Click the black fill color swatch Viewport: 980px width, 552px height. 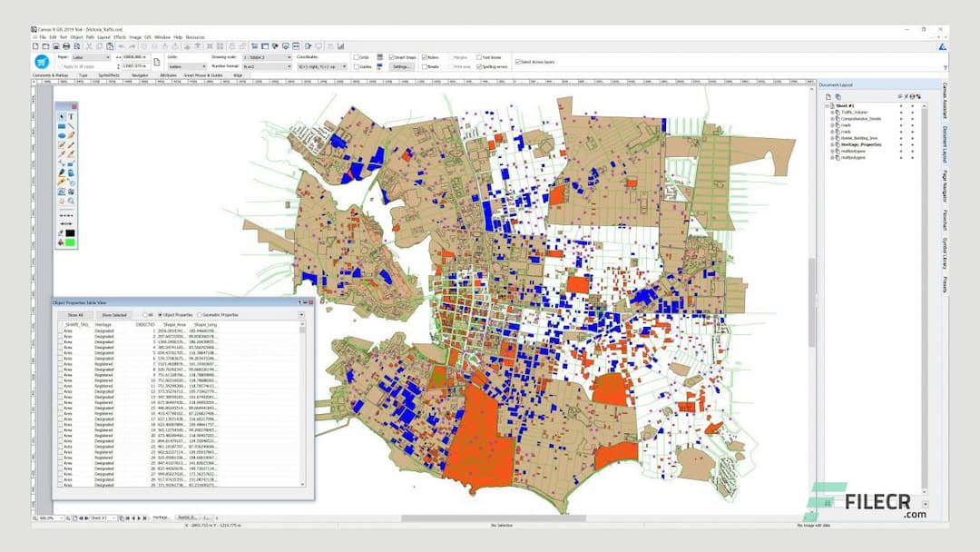[69, 231]
